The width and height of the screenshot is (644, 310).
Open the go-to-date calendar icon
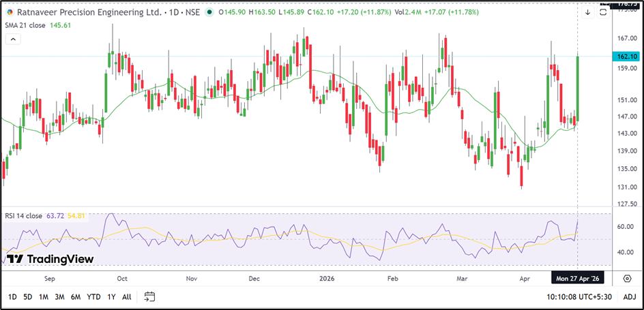coord(150,296)
